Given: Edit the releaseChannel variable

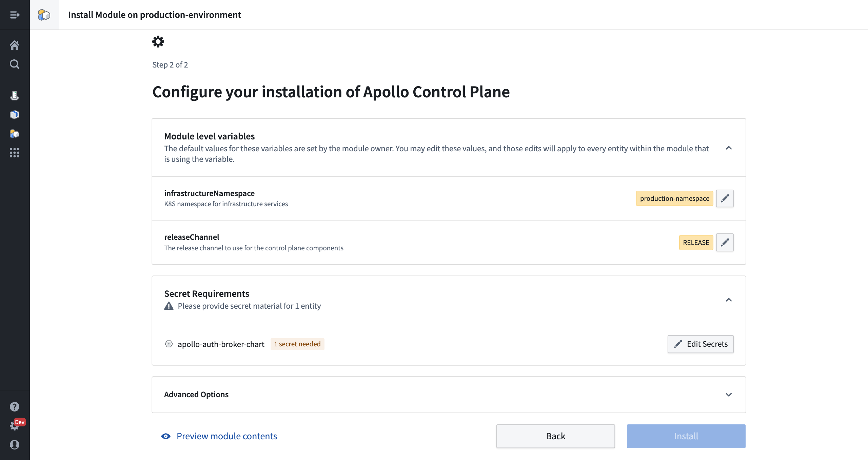Looking at the screenshot, I should [x=725, y=243].
